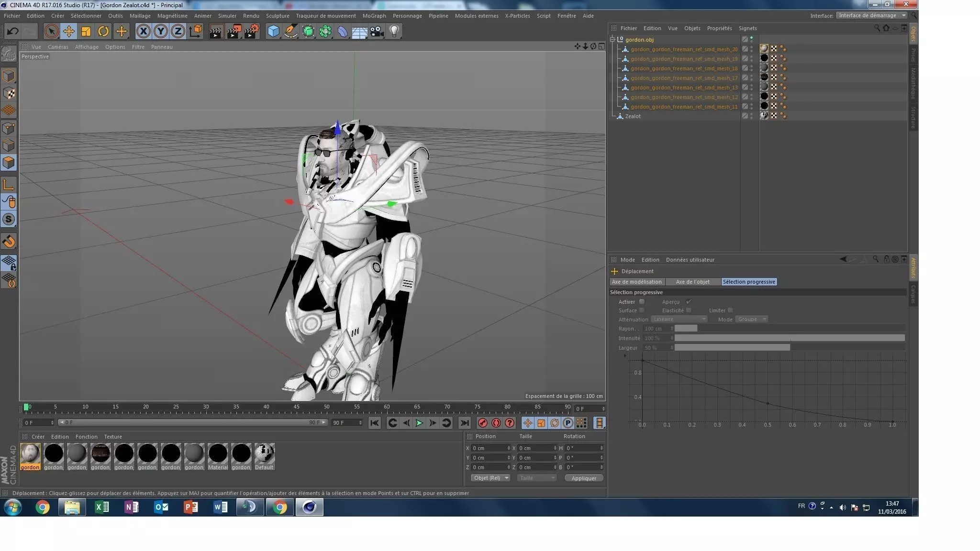
Task: Open the Objet (Rel) dropdown
Action: click(x=490, y=478)
